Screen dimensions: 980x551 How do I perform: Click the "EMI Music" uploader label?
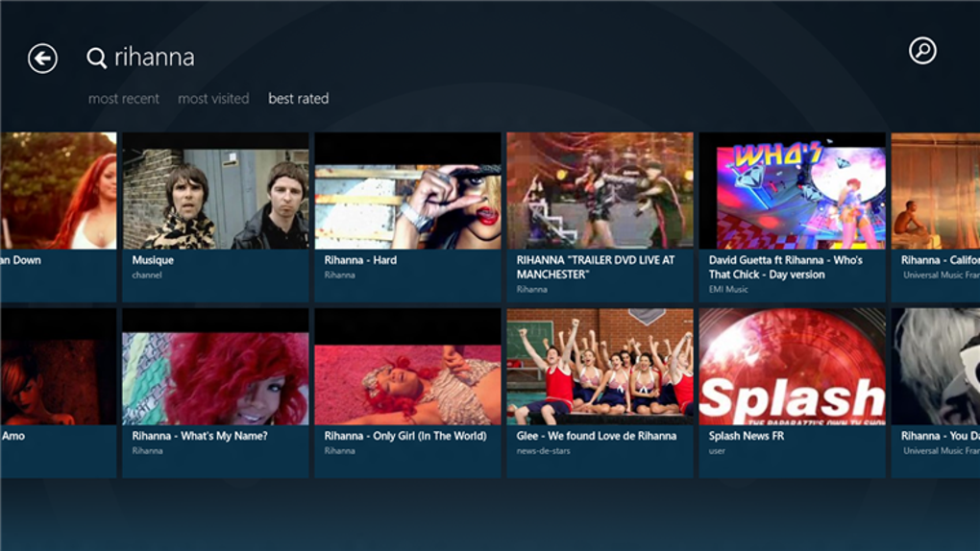pyautogui.click(x=728, y=289)
